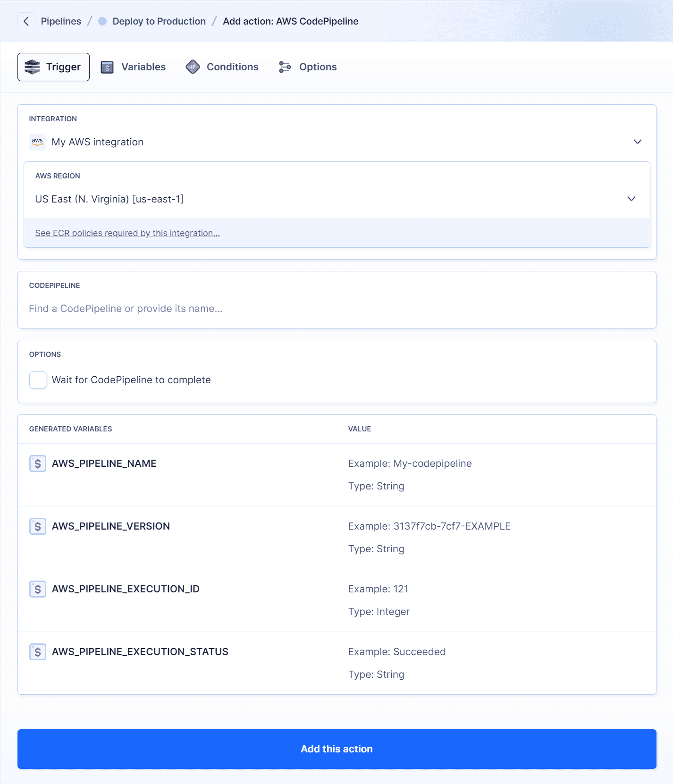The width and height of the screenshot is (673, 784).
Task: Click the Wait for CodePipeline label
Action: pos(131,380)
